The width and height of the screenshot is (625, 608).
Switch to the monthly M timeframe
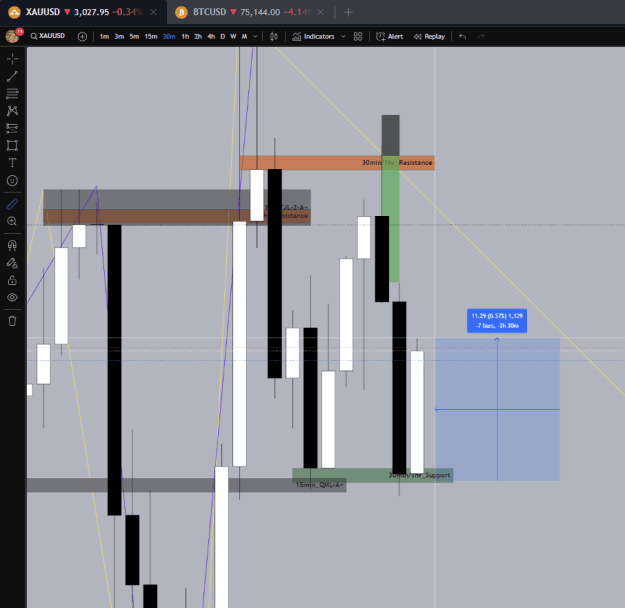tap(244, 37)
